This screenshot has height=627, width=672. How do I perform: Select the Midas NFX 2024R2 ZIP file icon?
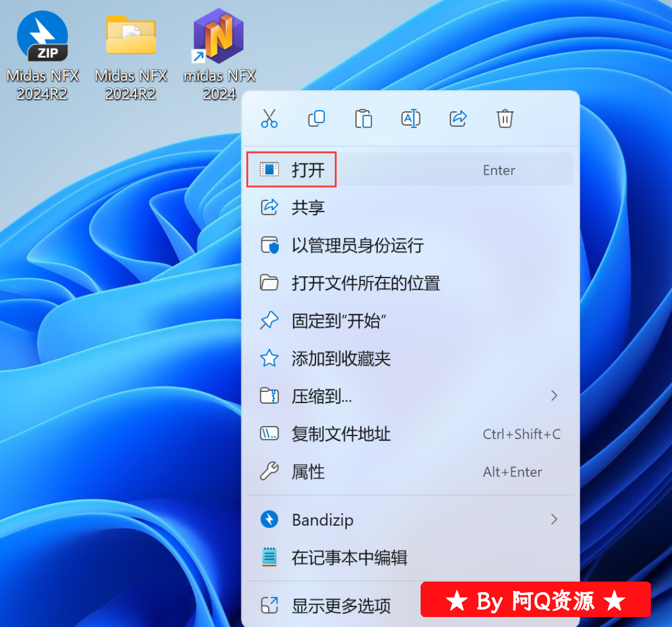tap(42, 55)
